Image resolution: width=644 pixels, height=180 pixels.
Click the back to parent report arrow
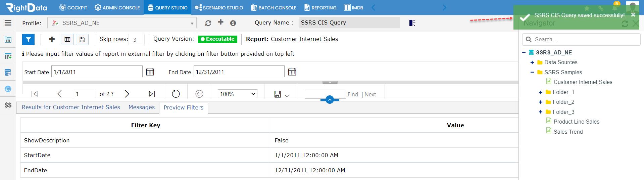point(199,94)
